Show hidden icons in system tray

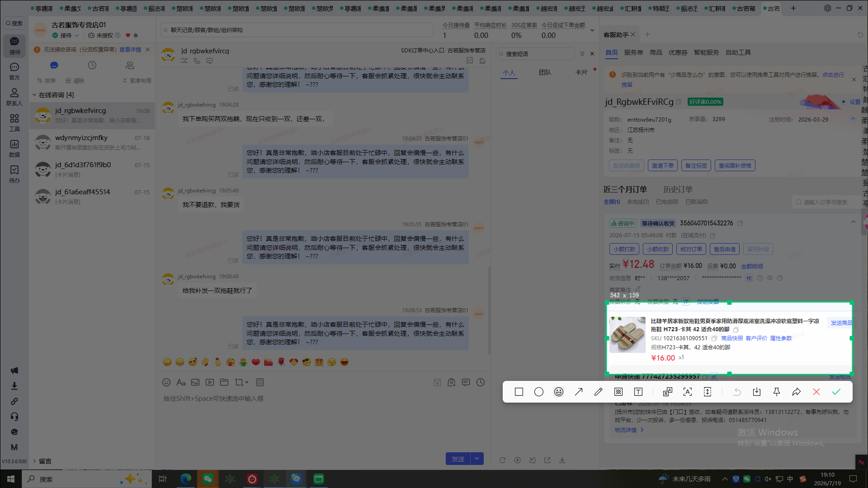click(x=725, y=479)
